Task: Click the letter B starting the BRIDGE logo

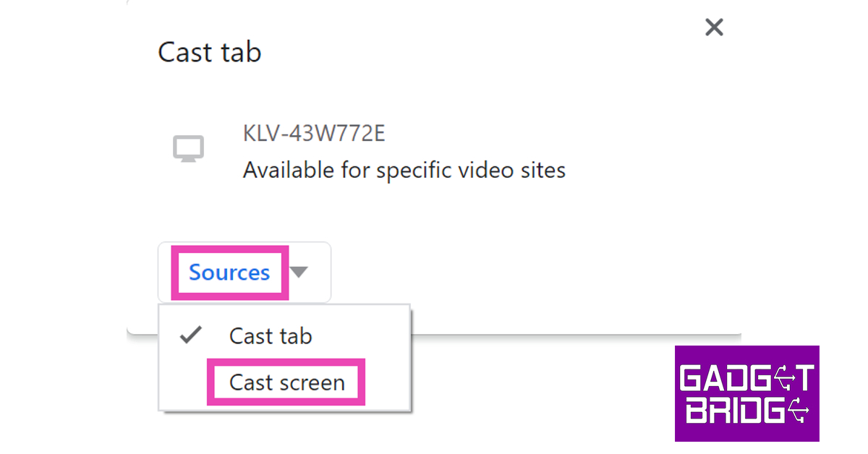Action: [x=697, y=411]
